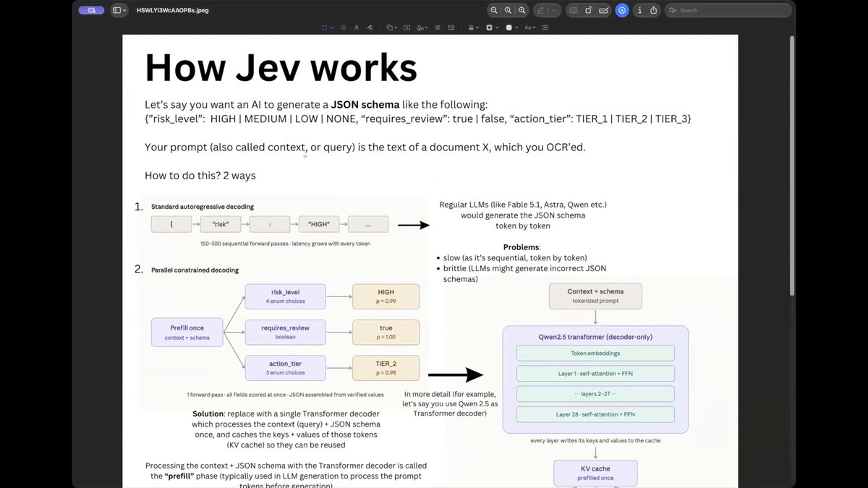This screenshot has height=488, width=868.
Task: Click the 'Context + schema' box
Action: pos(595,296)
